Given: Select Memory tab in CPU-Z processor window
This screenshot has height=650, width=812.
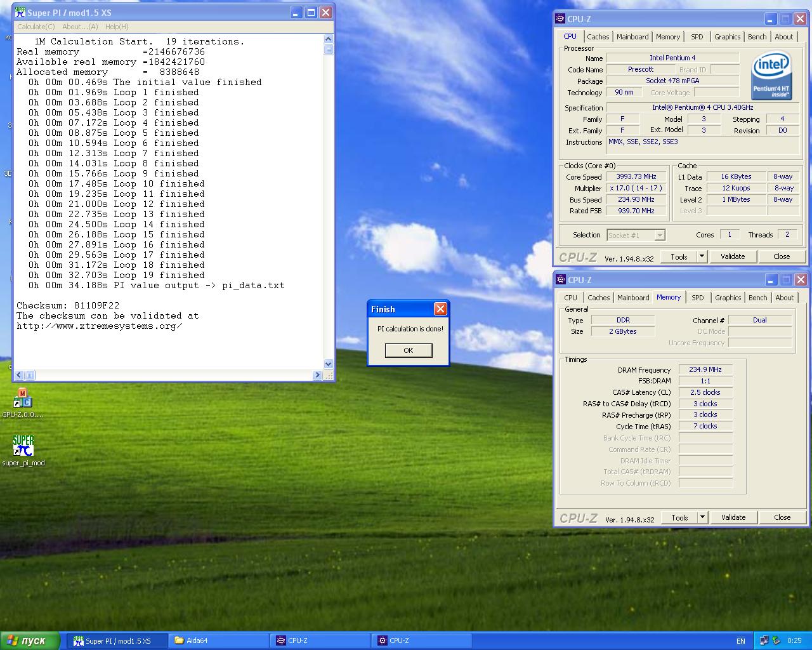Looking at the screenshot, I should pyautogui.click(x=668, y=37).
